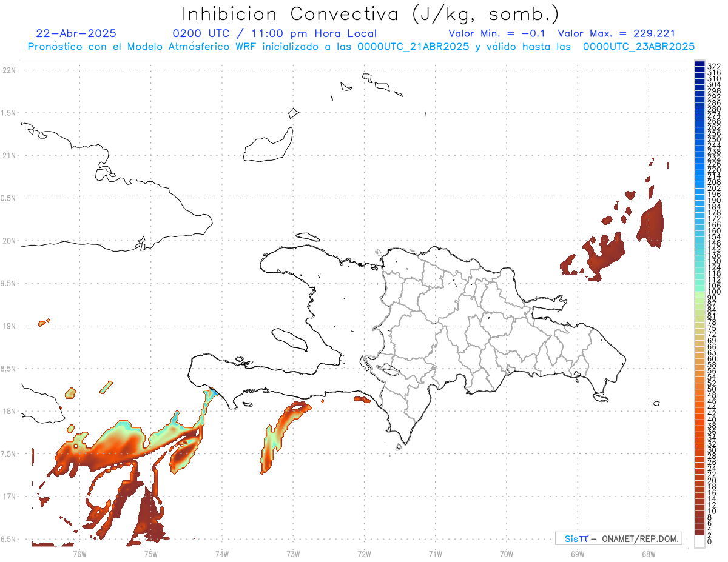Click the "19N" latitude label
The image size is (728, 562).
(9, 326)
